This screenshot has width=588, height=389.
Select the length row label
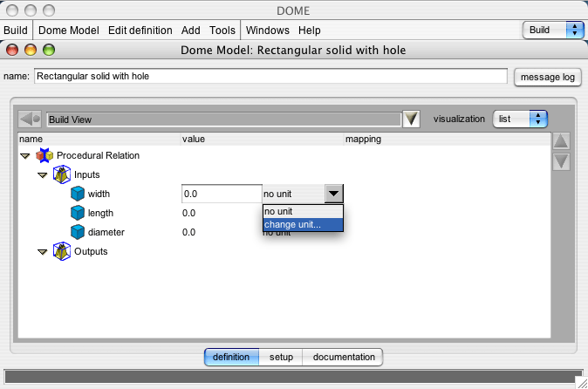coord(100,213)
